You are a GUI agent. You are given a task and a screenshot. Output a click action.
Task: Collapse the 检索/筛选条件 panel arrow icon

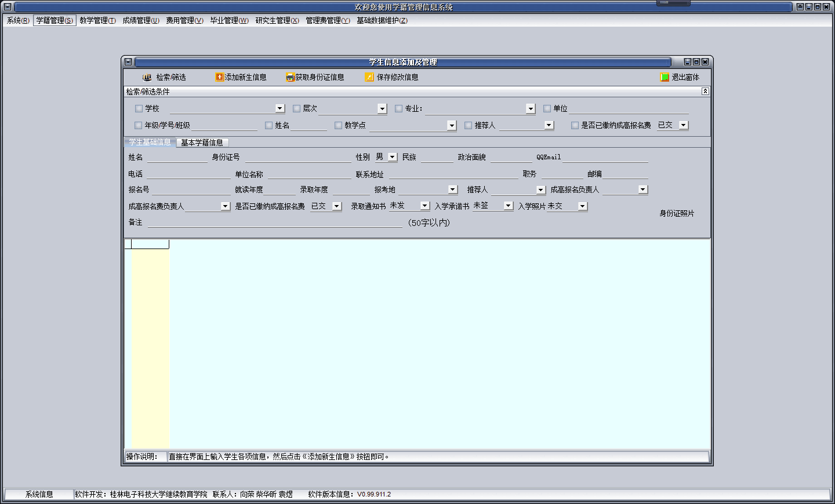pyautogui.click(x=705, y=92)
